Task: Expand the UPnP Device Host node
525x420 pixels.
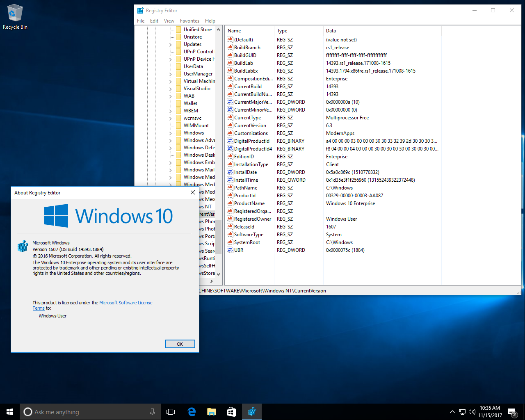Action: pyautogui.click(x=171, y=59)
